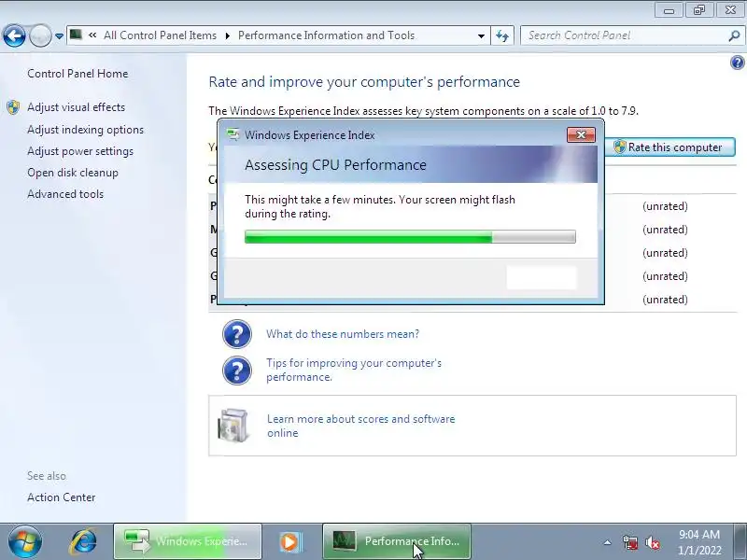Click the Assessing CPU Performance heading
The image size is (747, 560).
click(x=335, y=165)
